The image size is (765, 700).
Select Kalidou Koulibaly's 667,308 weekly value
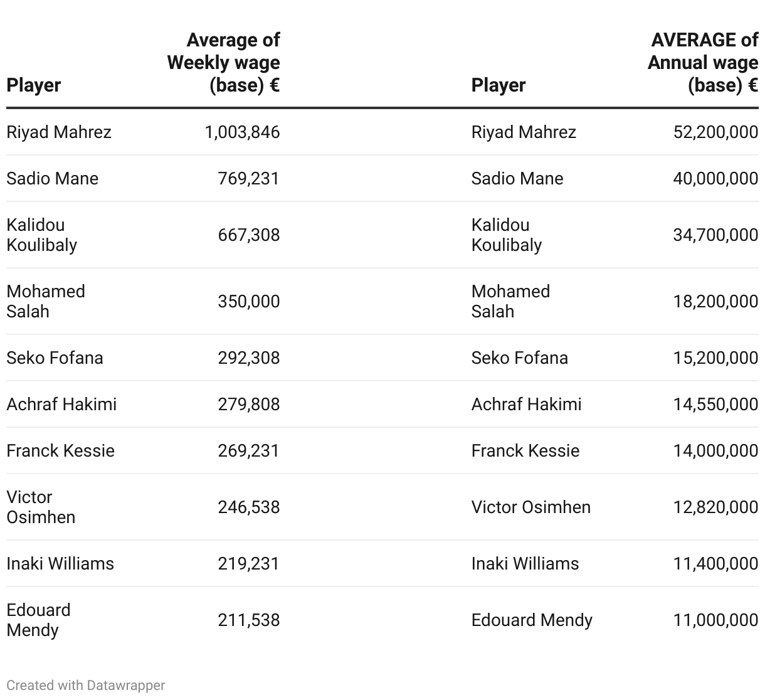tap(249, 235)
